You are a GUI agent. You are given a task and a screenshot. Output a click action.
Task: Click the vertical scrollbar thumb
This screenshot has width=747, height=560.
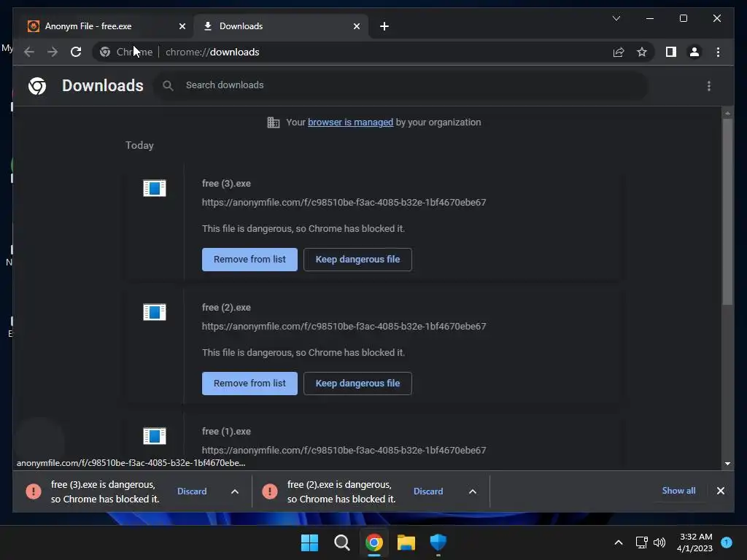[727, 212]
